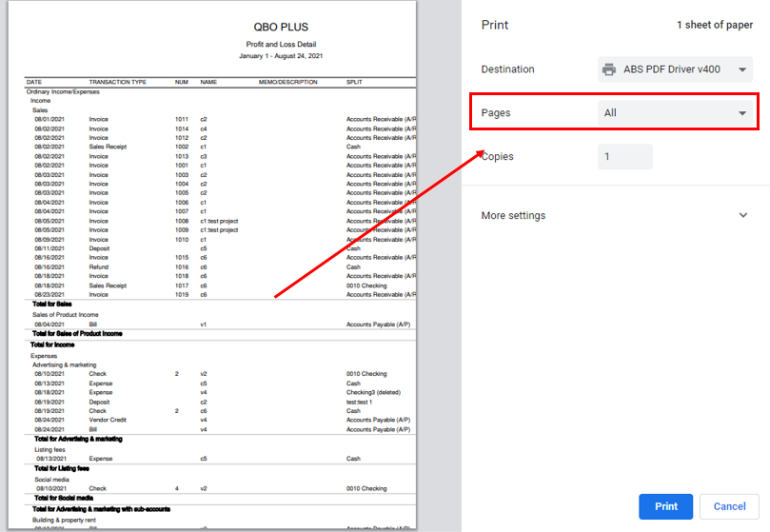The image size is (770, 532).
Task: Click invoice number 1014 in preview
Action: pos(182,128)
